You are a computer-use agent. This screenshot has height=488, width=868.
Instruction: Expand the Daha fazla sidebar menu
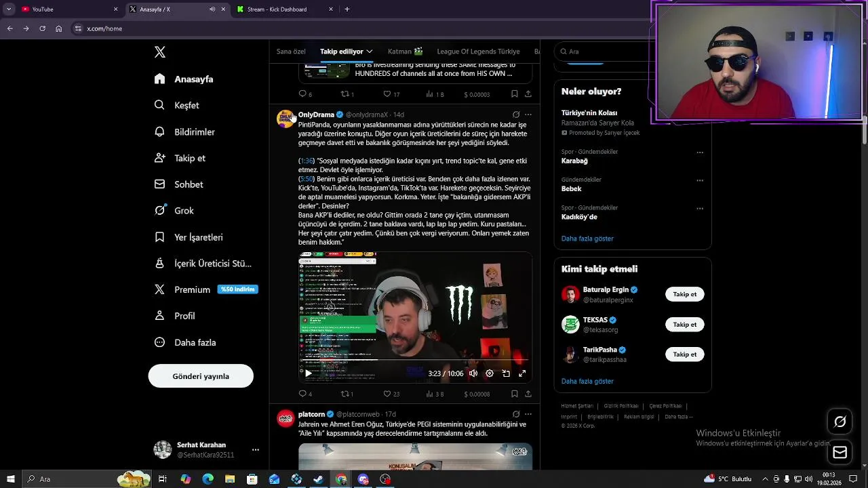pos(184,342)
